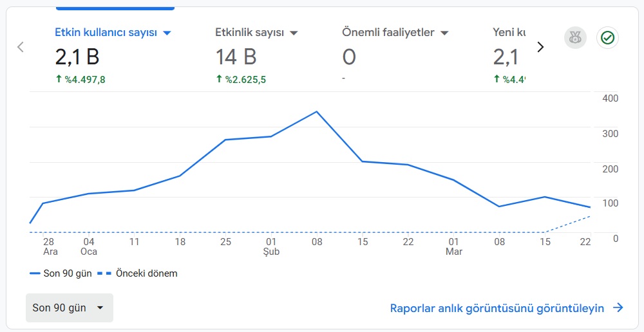
Task: Select the partially visible Yeni metric tab
Action: [x=509, y=55]
